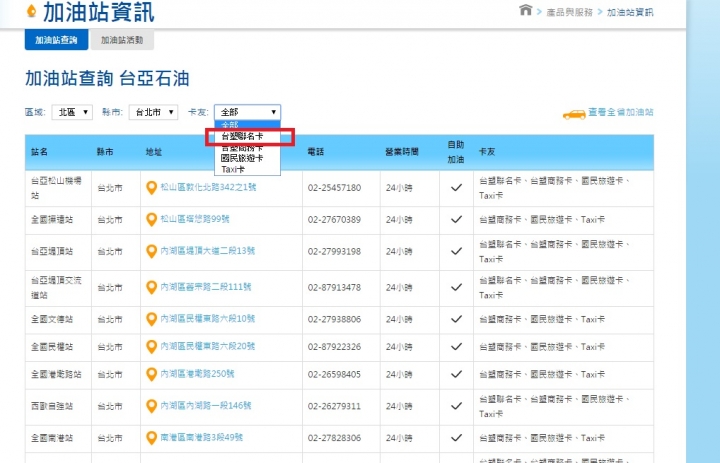Image resolution: width=720 pixels, height=463 pixels.
Task: Click phone number 02-25457180
Action: tap(334, 188)
